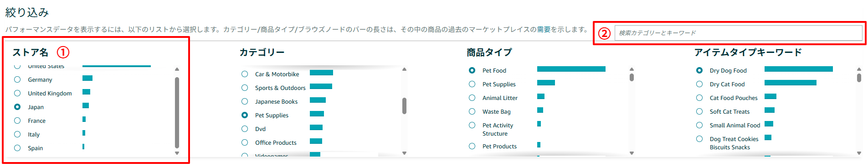Viewport: 868px width, 168px height.
Task: Select Cat Food Pouches keyword
Action: click(x=699, y=98)
